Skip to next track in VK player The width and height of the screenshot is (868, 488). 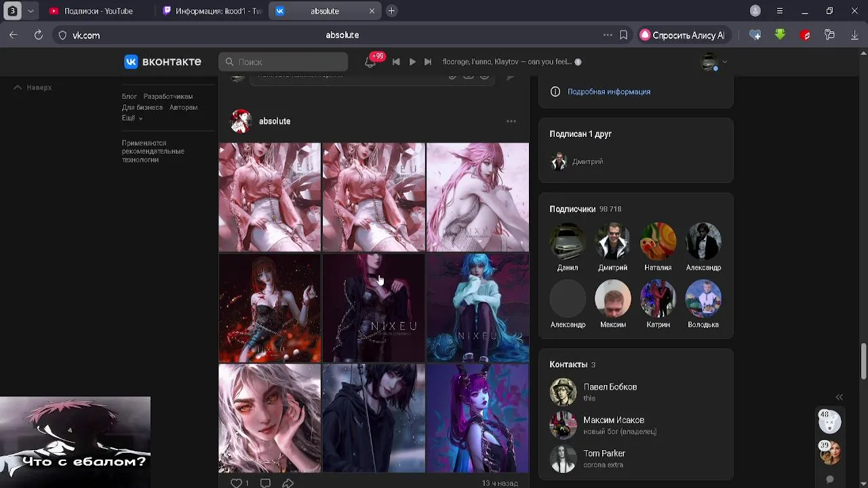point(428,62)
